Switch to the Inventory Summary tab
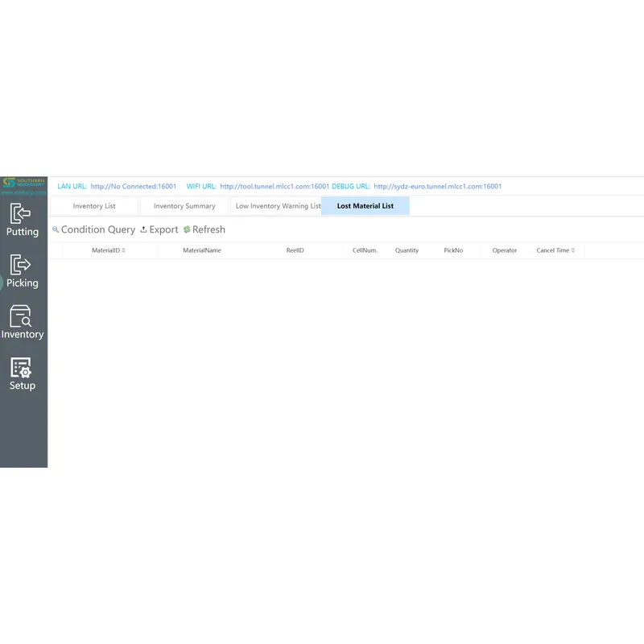The image size is (644, 644). coord(184,206)
